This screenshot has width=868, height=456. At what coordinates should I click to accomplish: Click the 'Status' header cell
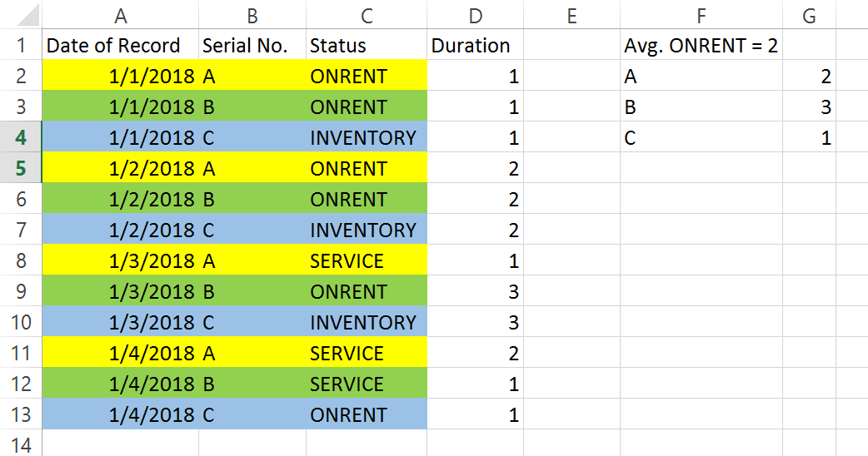point(367,45)
